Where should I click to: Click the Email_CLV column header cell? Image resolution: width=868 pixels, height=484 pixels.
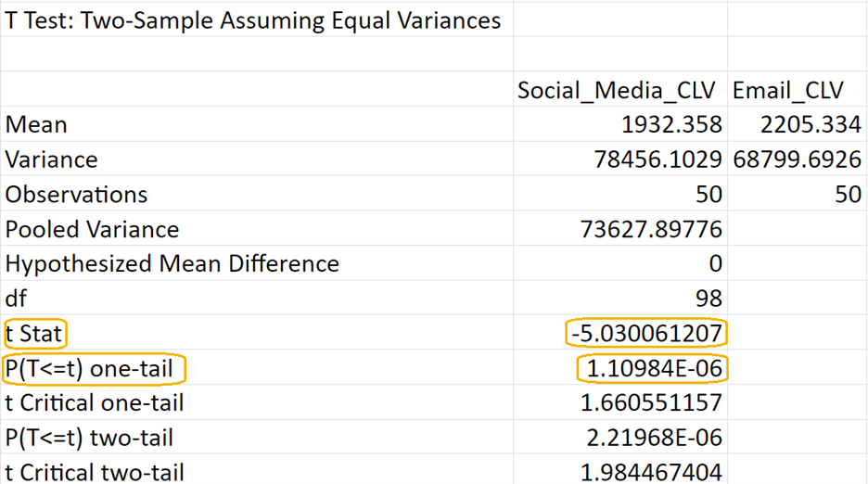coord(788,90)
